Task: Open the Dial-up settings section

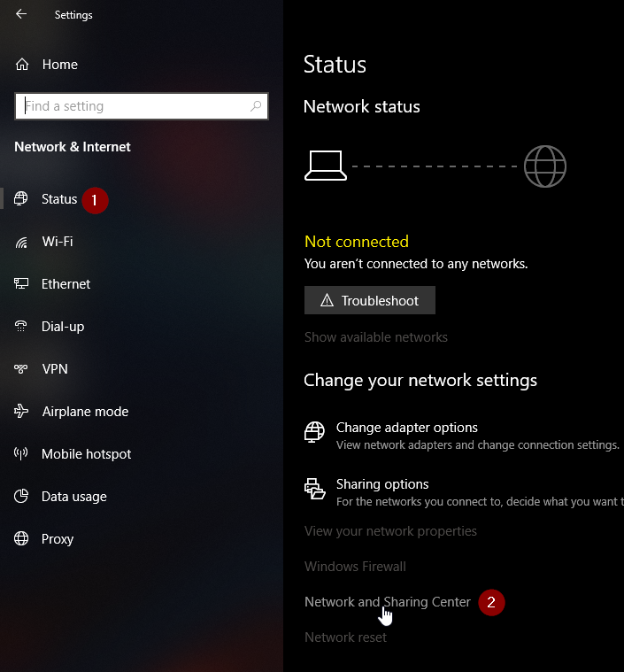Action: 63,327
